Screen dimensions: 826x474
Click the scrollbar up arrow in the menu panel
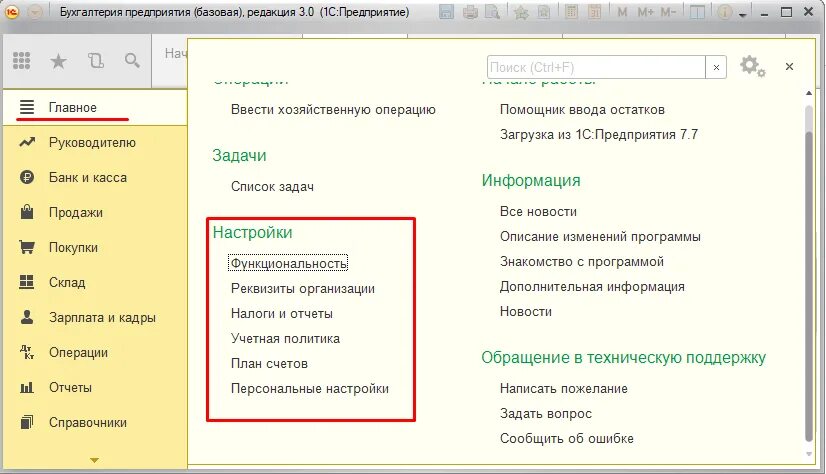[809, 93]
